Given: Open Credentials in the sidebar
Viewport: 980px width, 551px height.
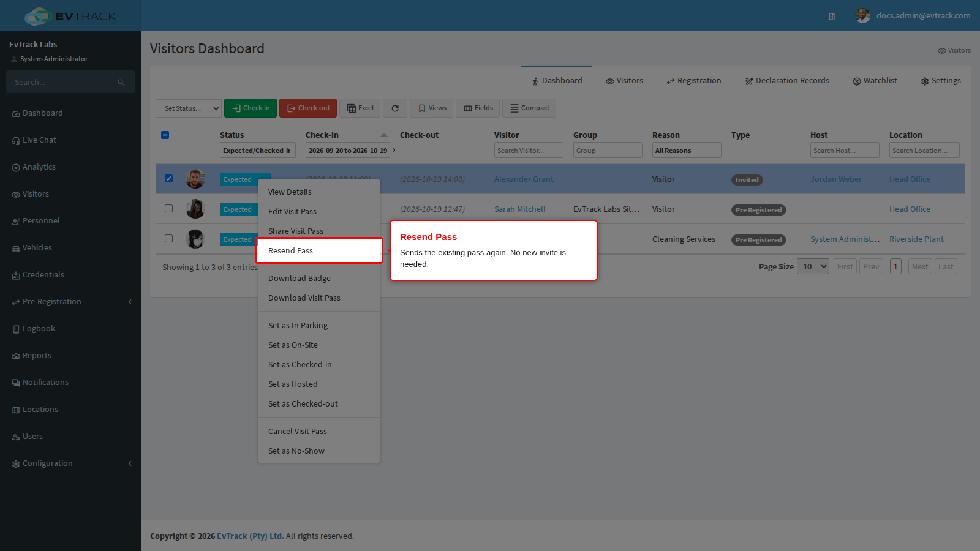Looking at the screenshot, I should [43, 275].
